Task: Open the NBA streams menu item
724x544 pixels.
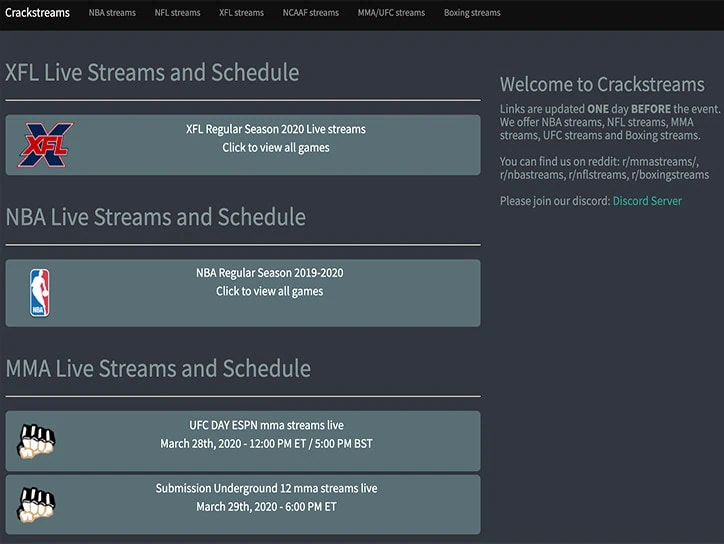Action: click(x=112, y=13)
